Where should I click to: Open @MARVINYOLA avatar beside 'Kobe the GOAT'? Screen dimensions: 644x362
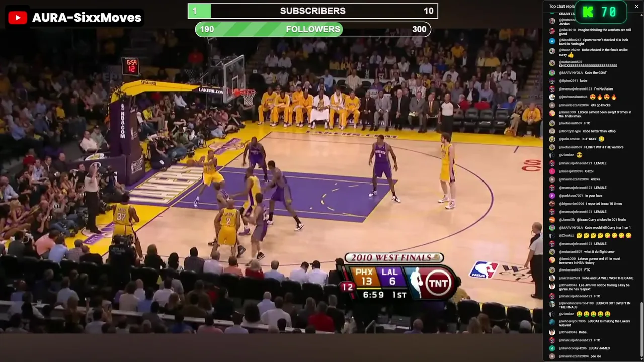pyautogui.click(x=552, y=73)
